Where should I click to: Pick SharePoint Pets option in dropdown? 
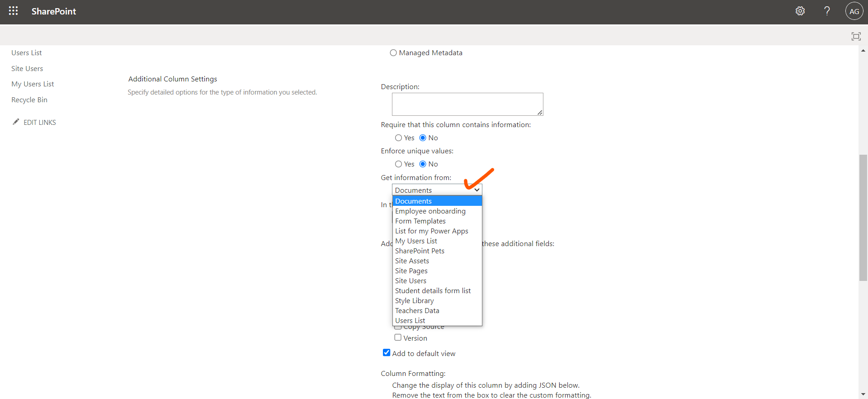(x=420, y=251)
